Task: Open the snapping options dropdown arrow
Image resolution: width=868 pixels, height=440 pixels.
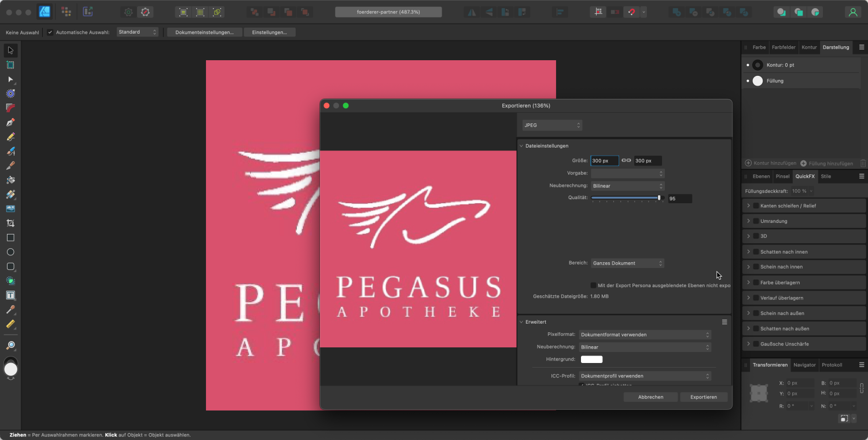Action: pos(643,12)
